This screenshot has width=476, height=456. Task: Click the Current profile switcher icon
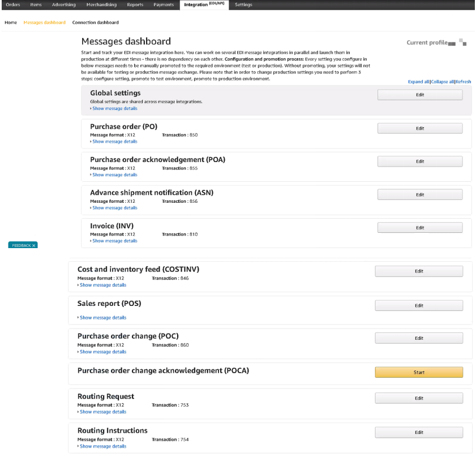click(x=462, y=42)
